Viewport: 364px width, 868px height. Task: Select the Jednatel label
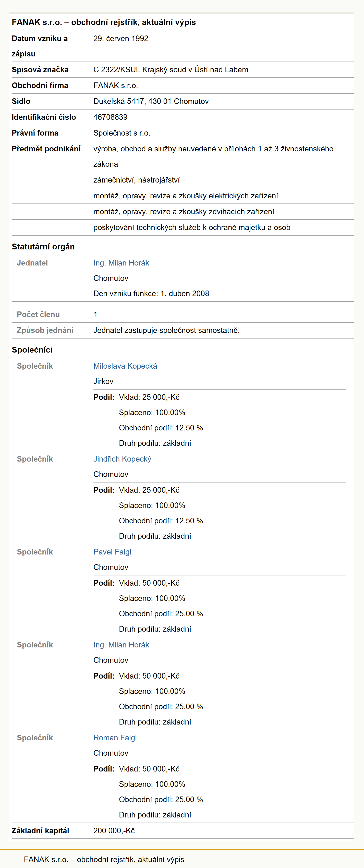(x=32, y=263)
